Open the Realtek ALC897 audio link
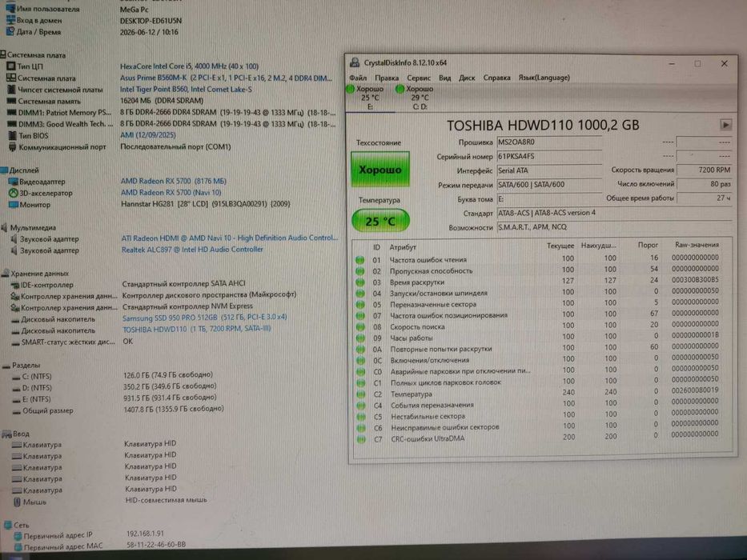This screenshot has height=560, width=747. coord(192,249)
